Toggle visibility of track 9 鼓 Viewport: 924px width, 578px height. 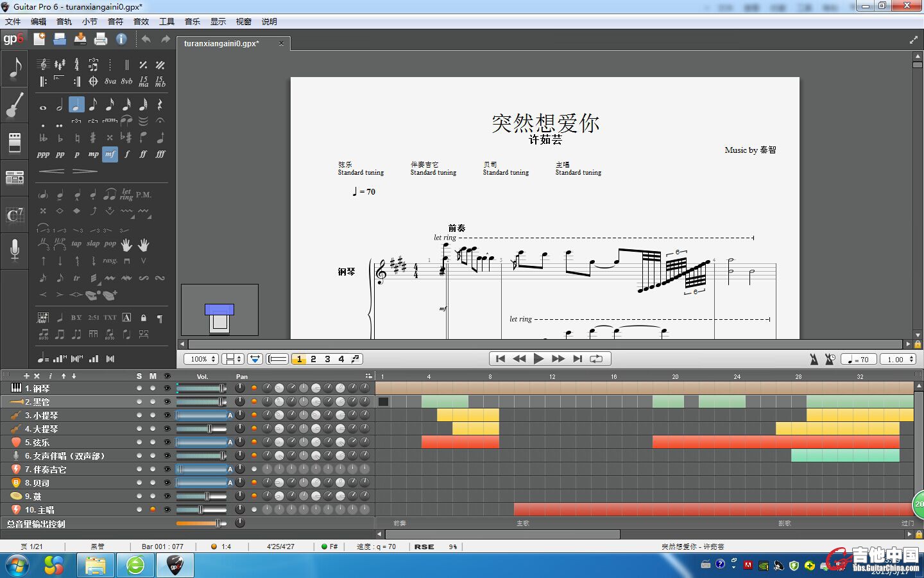[x=167, y=496]
